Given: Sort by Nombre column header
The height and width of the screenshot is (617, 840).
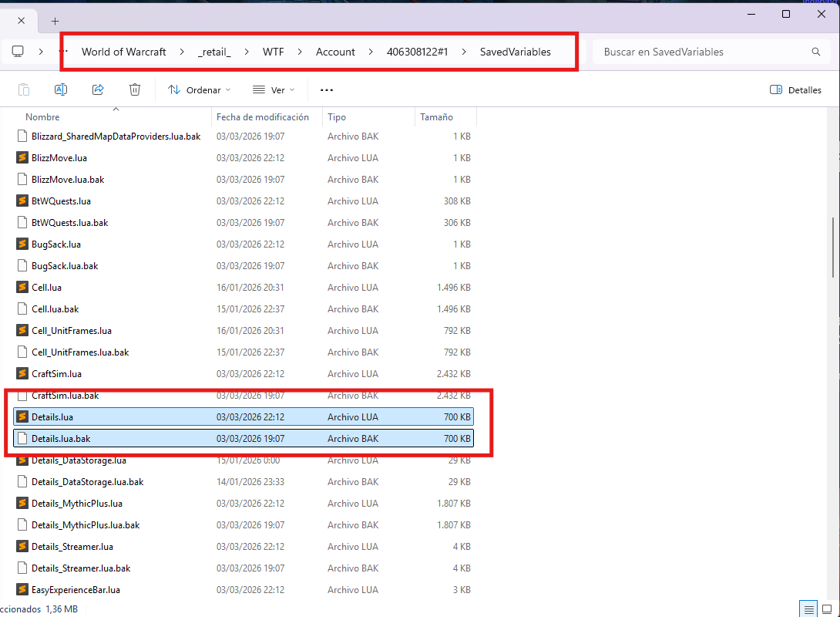Looking at the screenshot, I should tap(42, 117).
